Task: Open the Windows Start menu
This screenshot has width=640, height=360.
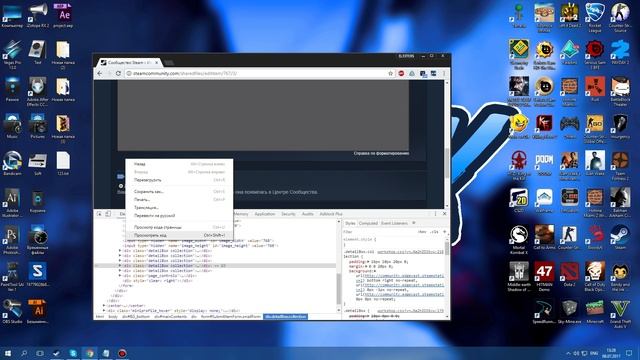Action: click(8, 353)
